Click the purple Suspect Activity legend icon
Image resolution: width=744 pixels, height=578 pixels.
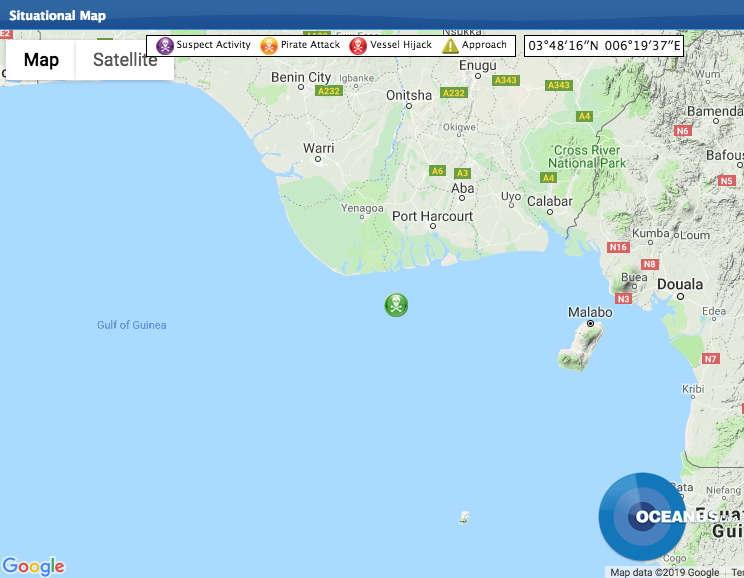pos(165,45)
